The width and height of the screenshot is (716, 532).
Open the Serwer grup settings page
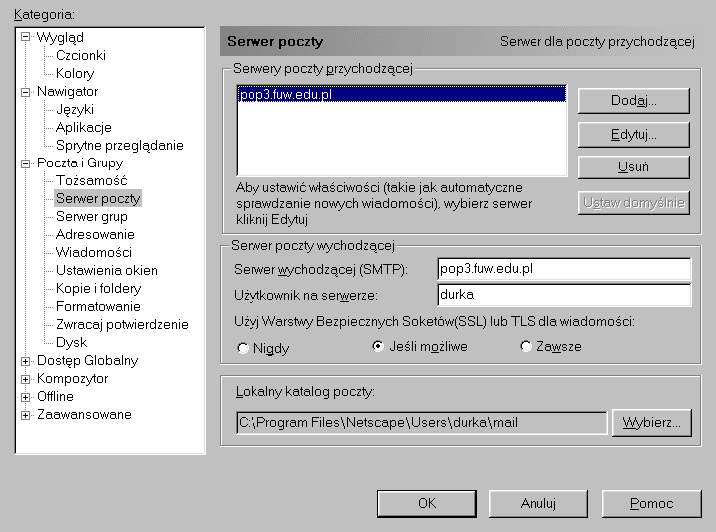[91, 217]
